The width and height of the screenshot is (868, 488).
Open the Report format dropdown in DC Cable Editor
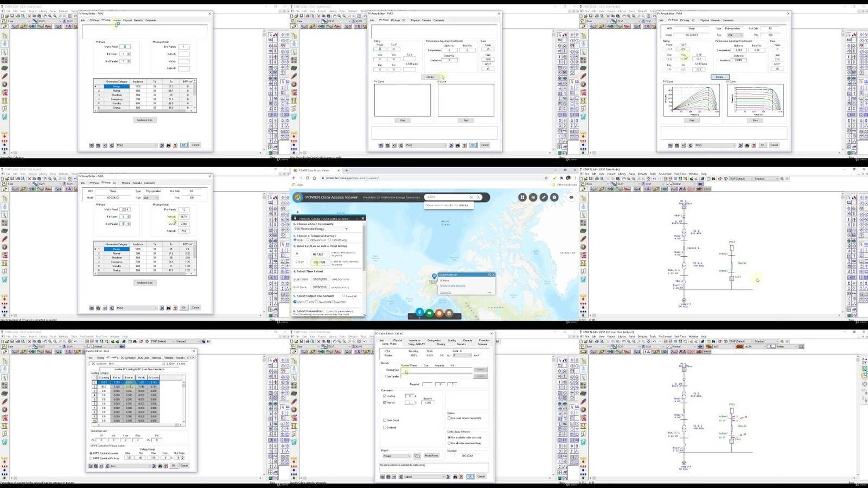pos(397,456)
